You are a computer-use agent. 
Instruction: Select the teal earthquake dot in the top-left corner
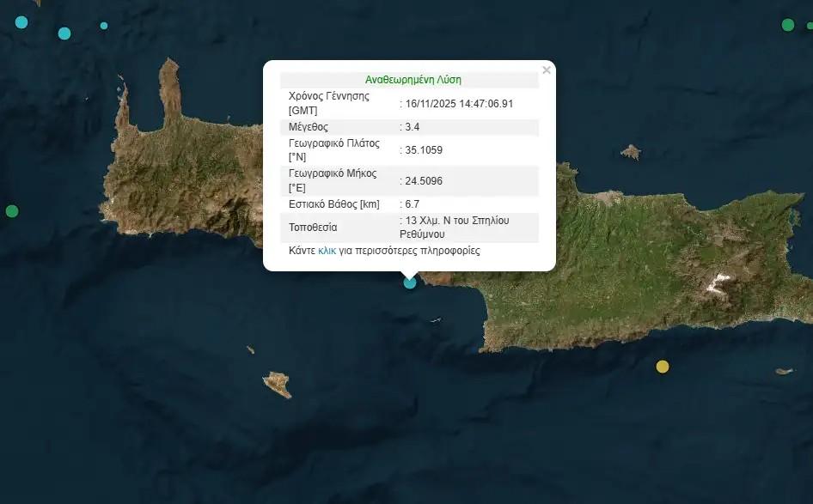coord(21,21)
